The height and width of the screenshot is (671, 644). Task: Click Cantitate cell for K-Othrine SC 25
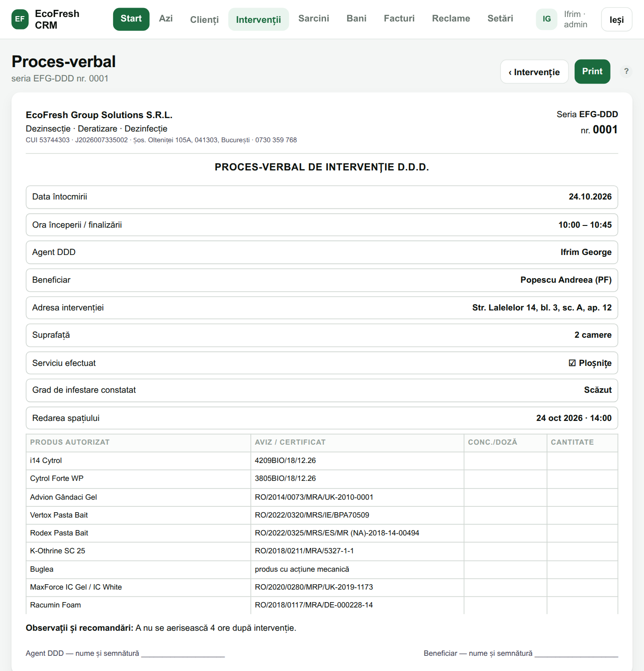[x=582, y=551]
